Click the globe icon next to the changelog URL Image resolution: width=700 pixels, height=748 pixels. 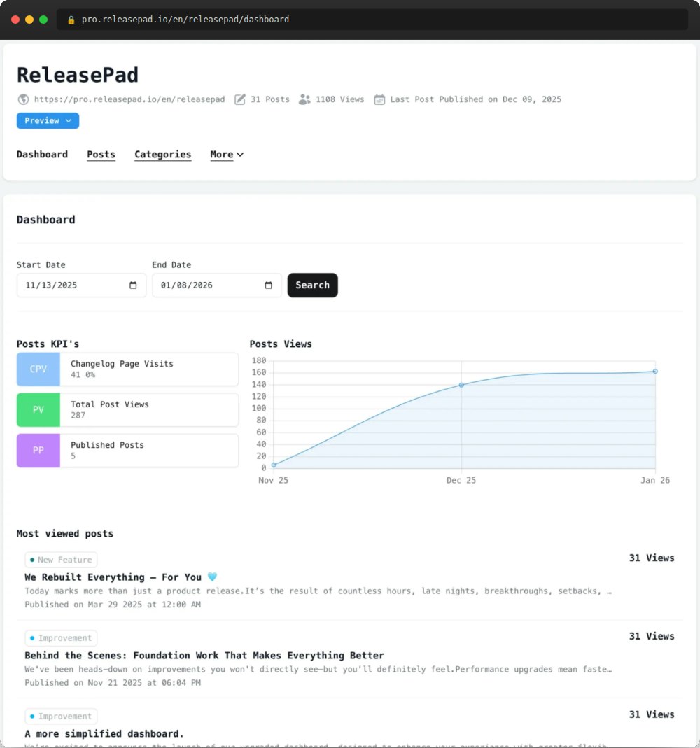coord(22,99)
